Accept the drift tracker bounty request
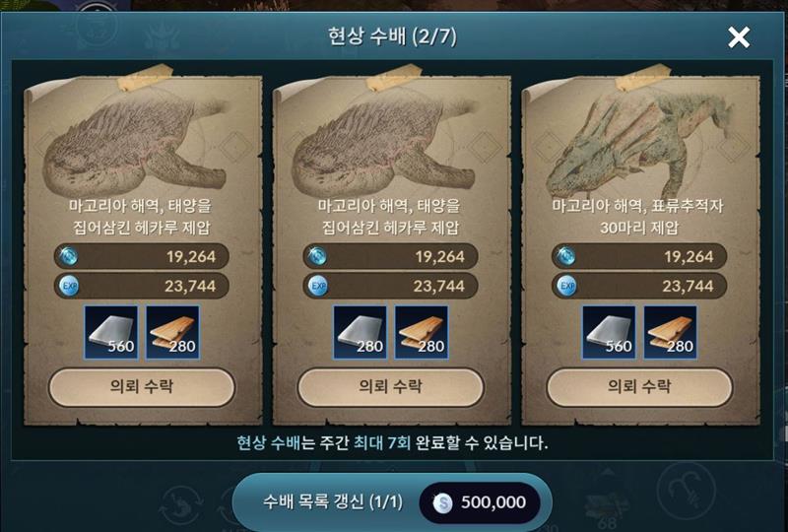Viewport: 788px width, 532px height. (x=639, y=386)
